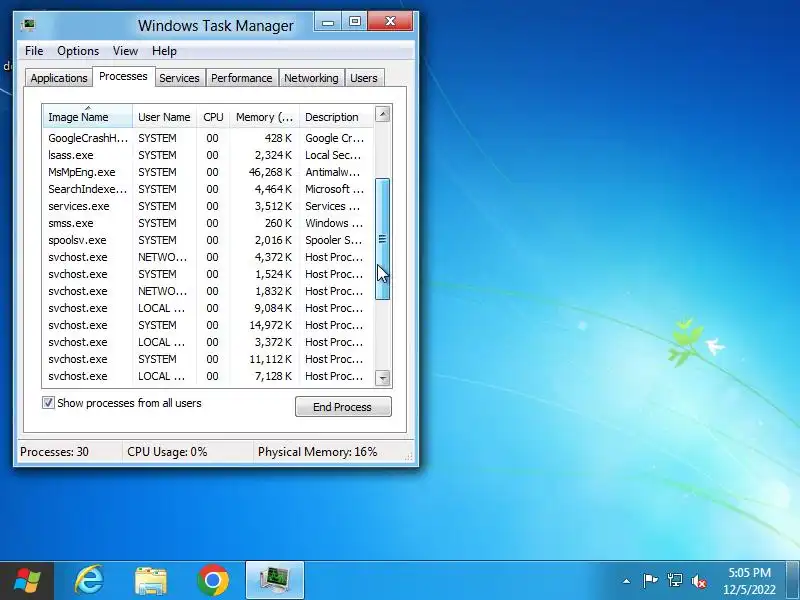Click the process list scrollbar thumb
800x600 pixels.
tap(383, 239)
